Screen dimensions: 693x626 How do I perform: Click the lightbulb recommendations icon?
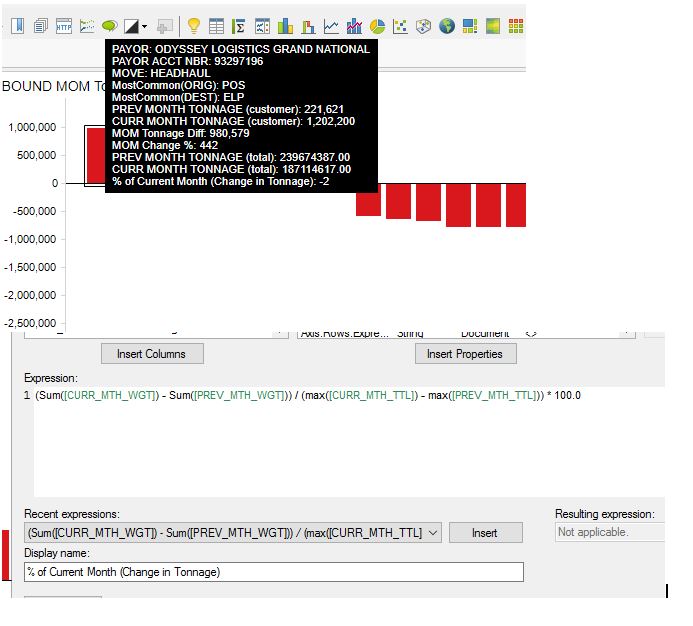pyautogui.click(x=194, y=26)
